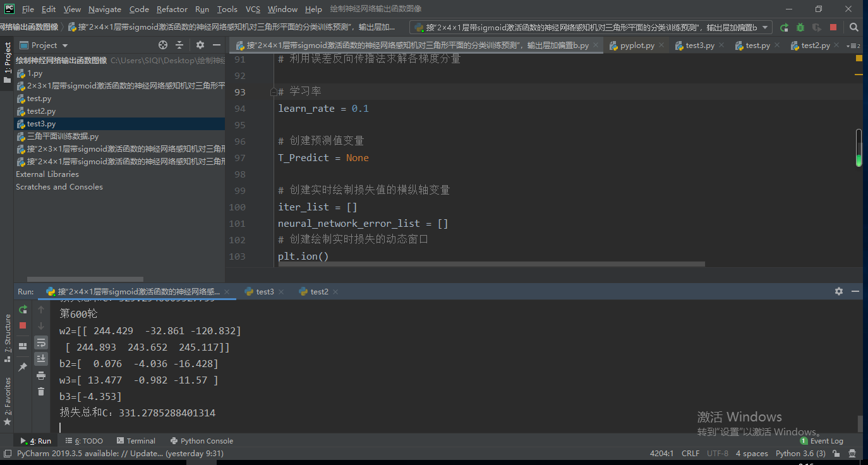Open indentation 4 spaces selector
Screen dimensions: 868x465
click(x=752, y=454)
